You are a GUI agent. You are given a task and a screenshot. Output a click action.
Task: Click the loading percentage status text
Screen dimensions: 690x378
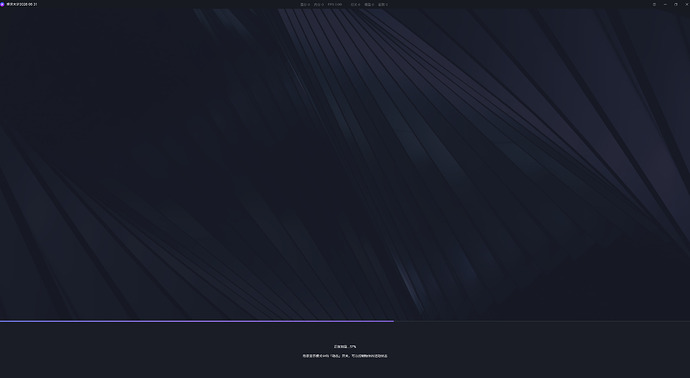[345, 347]
